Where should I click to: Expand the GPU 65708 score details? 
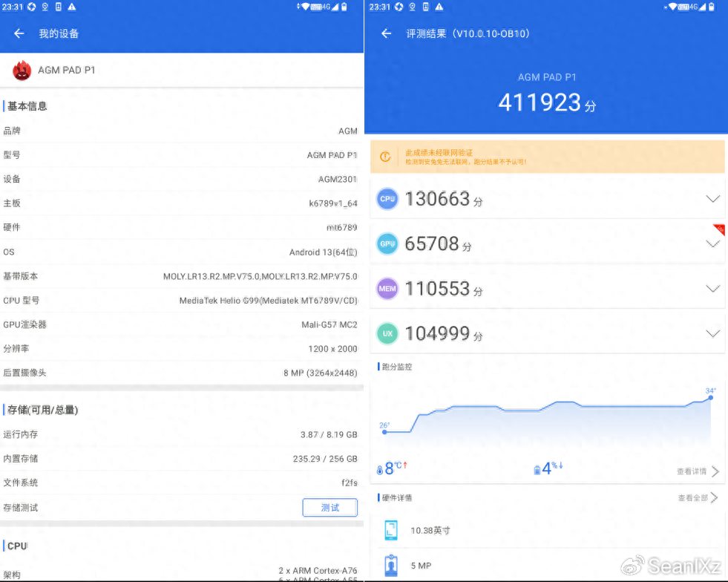click(x=712, y=243)
